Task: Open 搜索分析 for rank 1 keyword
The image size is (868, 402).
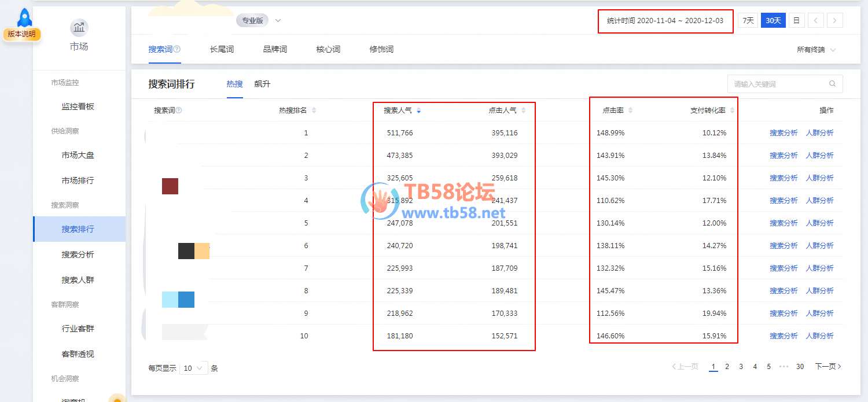Action: click(x=784, y=133)
